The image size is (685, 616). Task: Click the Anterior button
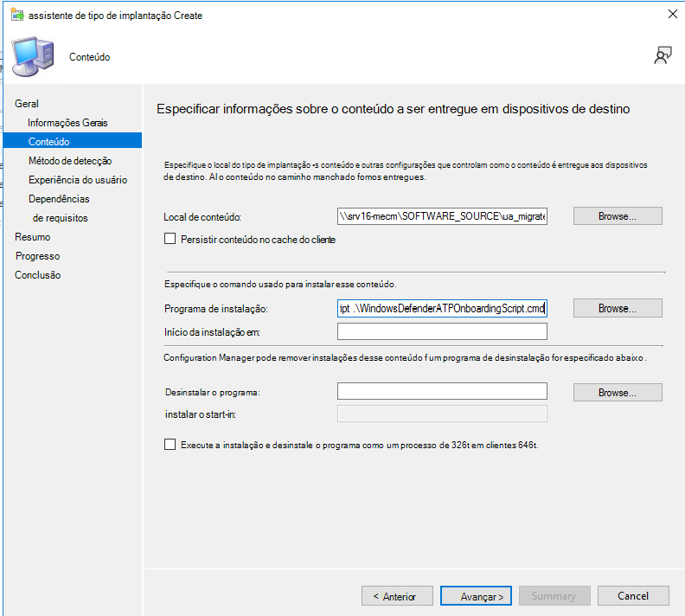tap(397, 596)
